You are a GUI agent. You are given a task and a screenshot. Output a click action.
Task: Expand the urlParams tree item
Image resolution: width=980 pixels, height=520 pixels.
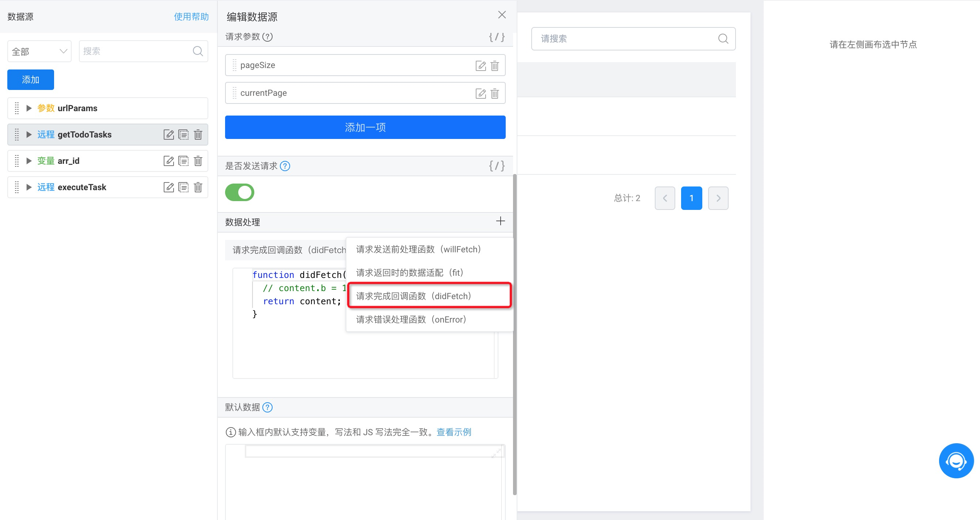[29, 108]
